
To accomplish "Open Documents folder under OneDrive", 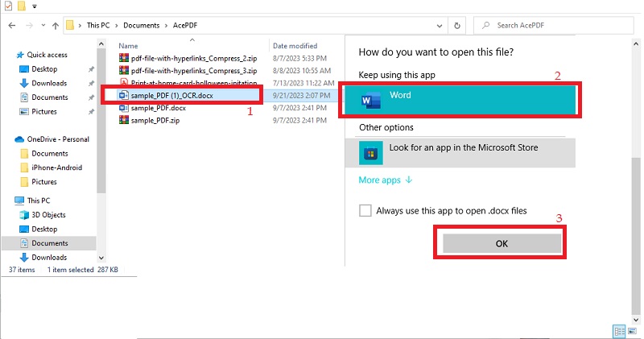I will click(49, 153).
